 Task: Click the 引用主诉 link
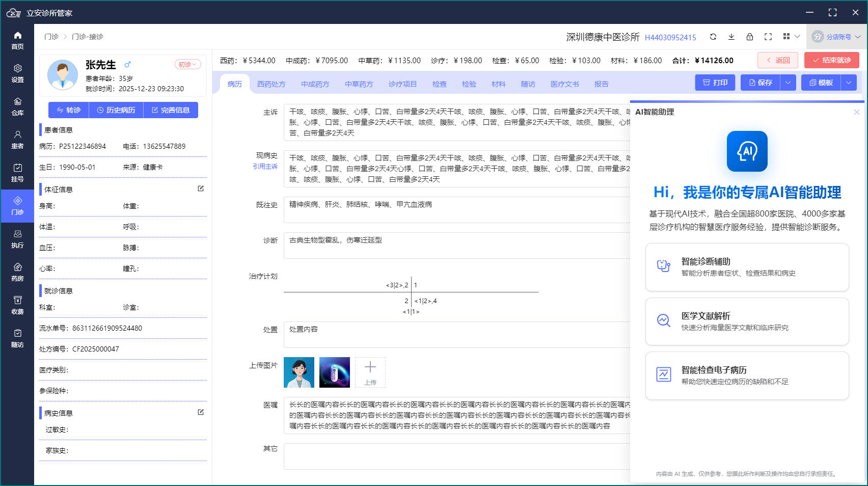click(x=265, y=167)
